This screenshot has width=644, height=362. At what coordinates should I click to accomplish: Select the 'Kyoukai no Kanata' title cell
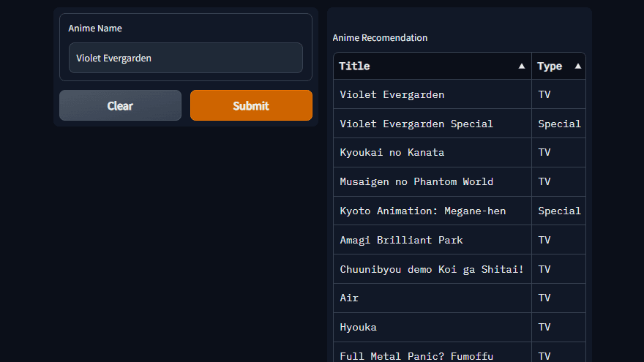tap(433, 153)
